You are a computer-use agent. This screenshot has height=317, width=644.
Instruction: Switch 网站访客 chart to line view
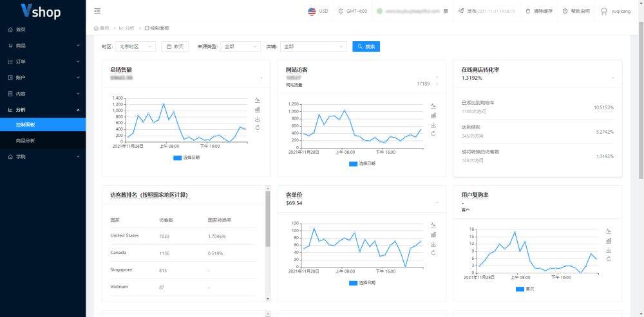click(x=433, y=106)
